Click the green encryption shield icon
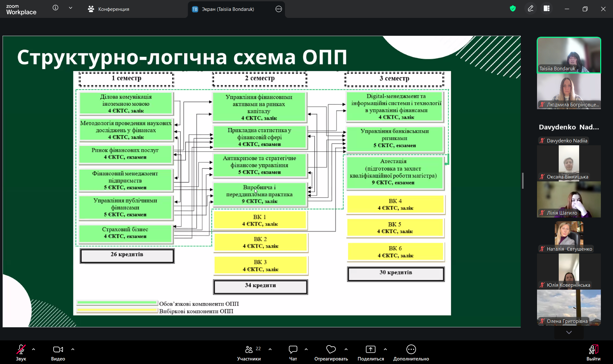Viewport: 613px width, 364px height. pos(513,9)
